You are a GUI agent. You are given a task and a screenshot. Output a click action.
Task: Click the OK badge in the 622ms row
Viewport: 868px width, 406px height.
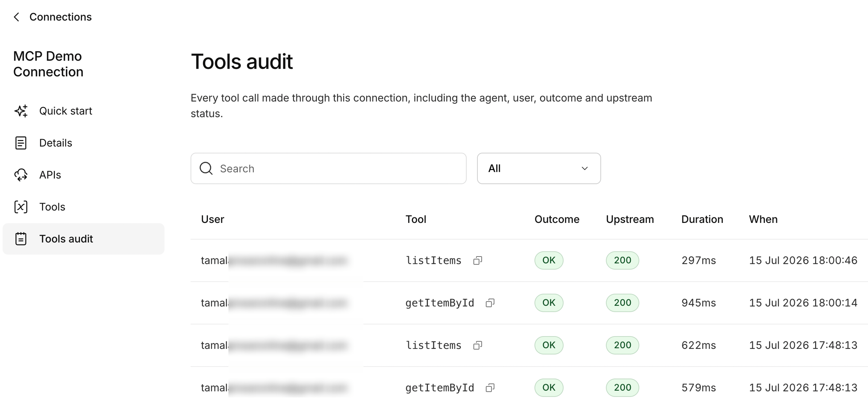(549, 345)
